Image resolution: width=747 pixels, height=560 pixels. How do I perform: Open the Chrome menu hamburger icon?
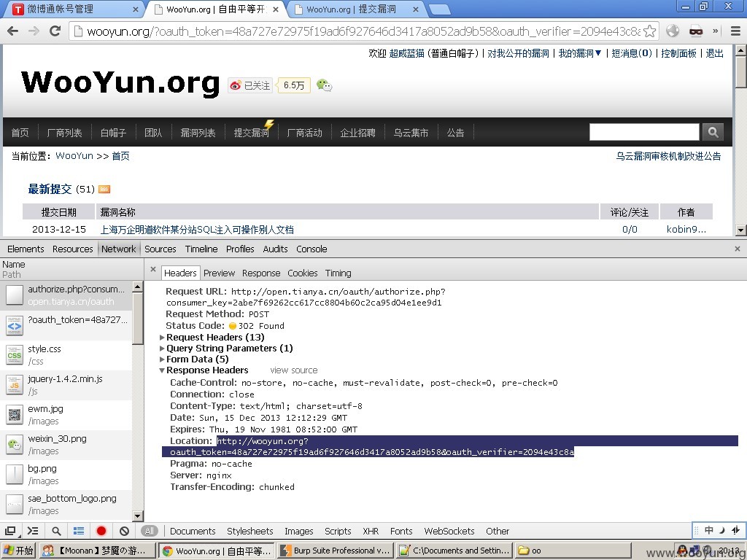tap(735, 31)
